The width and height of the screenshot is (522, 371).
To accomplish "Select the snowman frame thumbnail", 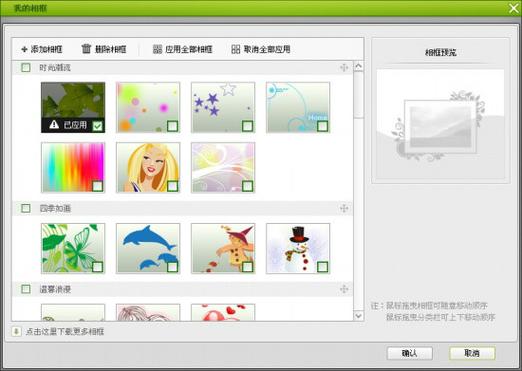I will [x=298, y=248].
